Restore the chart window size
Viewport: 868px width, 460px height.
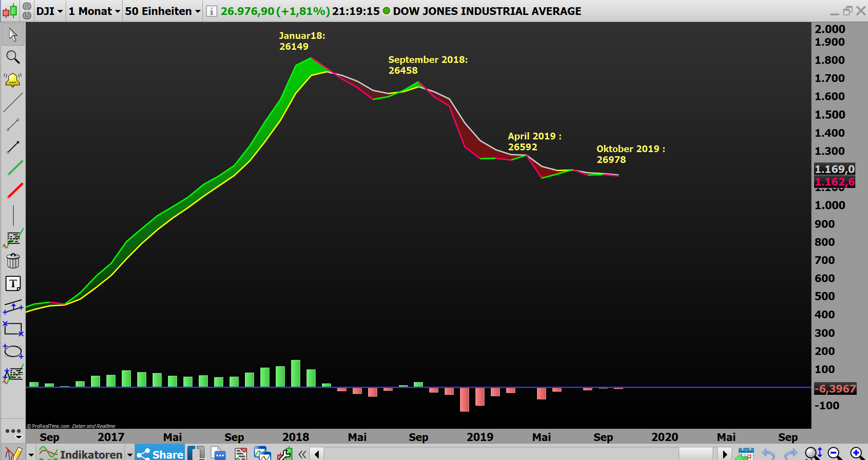coord(848,10)
